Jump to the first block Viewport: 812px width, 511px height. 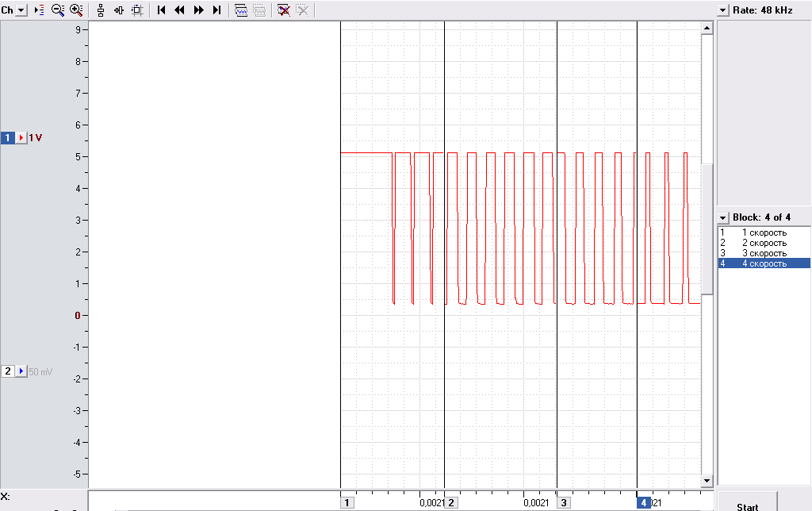161,10
